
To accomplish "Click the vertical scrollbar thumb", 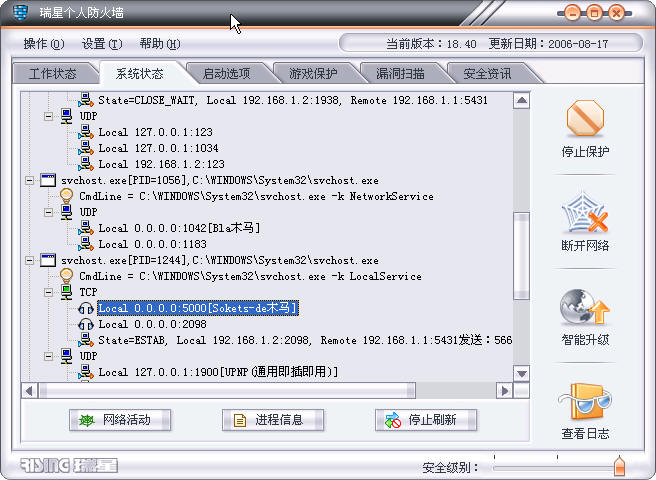I will pos(522,256).
